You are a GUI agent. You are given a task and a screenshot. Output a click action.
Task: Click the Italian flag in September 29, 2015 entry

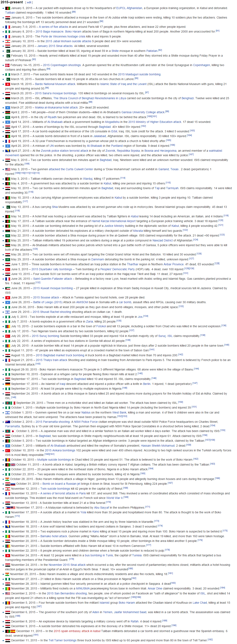[x=13, y=403]
